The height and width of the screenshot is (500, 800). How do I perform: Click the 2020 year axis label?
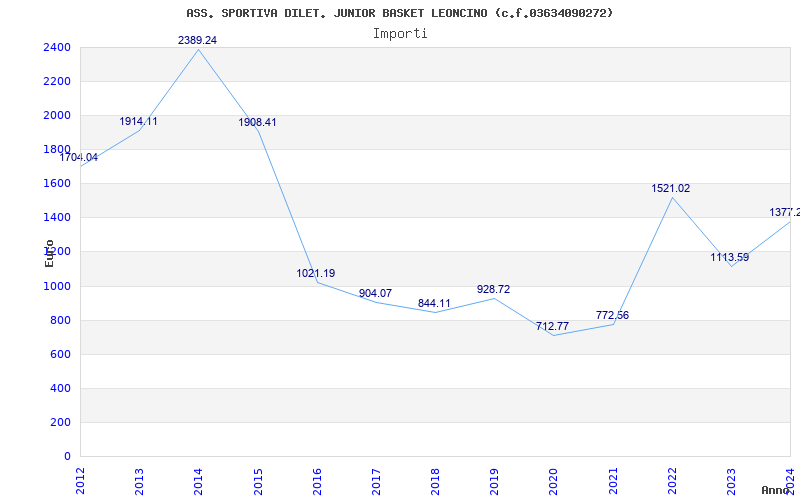[x=554, y=482]
